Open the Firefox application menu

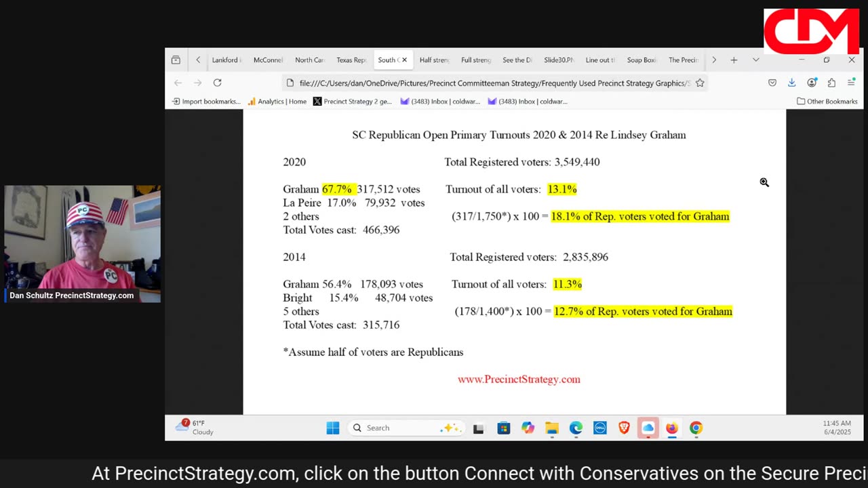coord(851,83)
